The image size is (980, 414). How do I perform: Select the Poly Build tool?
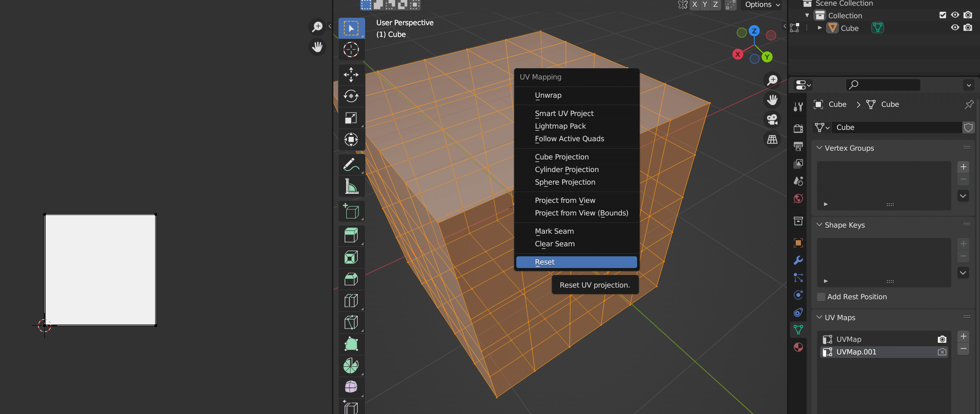[x=351, y=344]
